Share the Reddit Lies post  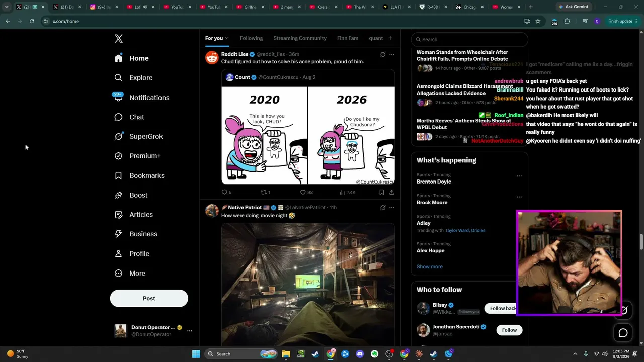point(392,192)
